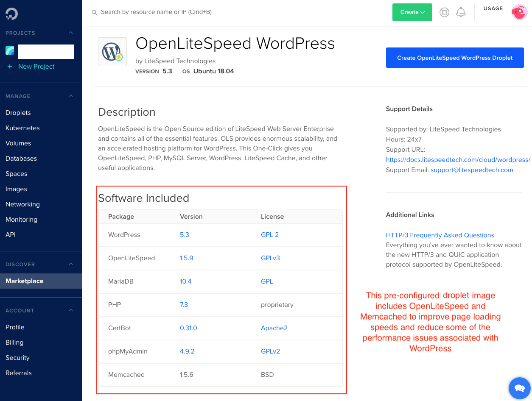
Task: Open the API page
Action: [x=11, y=235]
